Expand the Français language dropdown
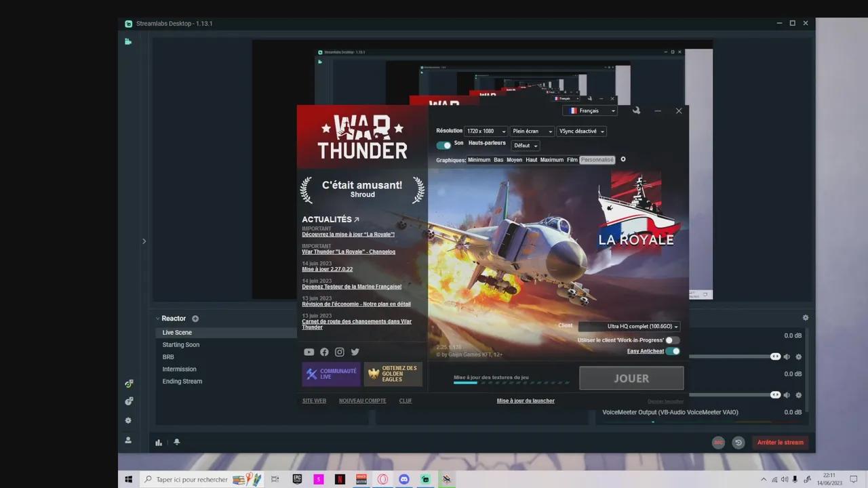Image resolution: width=868 pixels, height=488 pixels. [590, 110]
